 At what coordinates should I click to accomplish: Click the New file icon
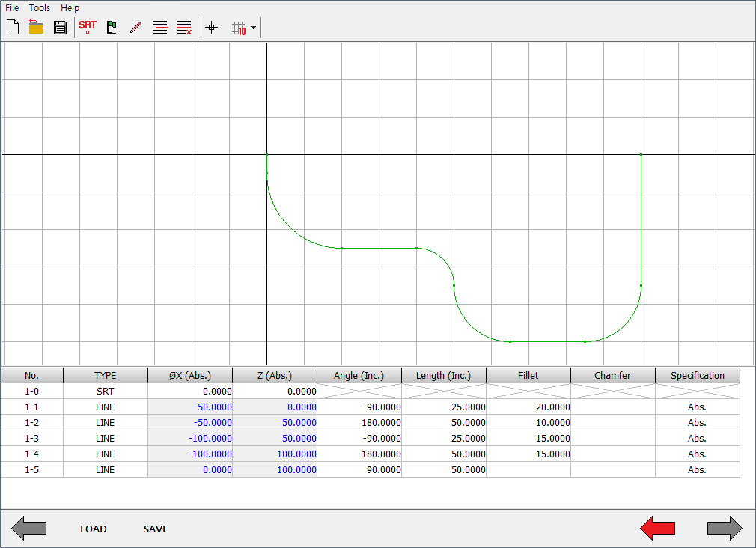(13, 28)
